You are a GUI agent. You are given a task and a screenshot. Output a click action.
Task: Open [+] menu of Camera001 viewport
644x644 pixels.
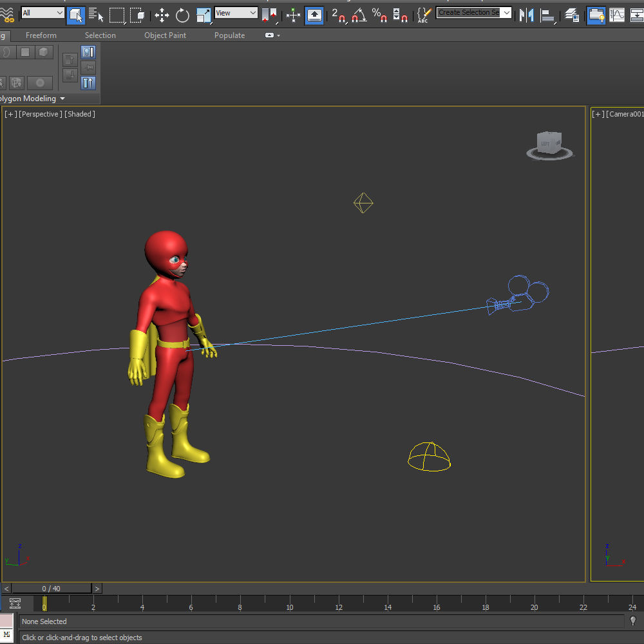598,114
